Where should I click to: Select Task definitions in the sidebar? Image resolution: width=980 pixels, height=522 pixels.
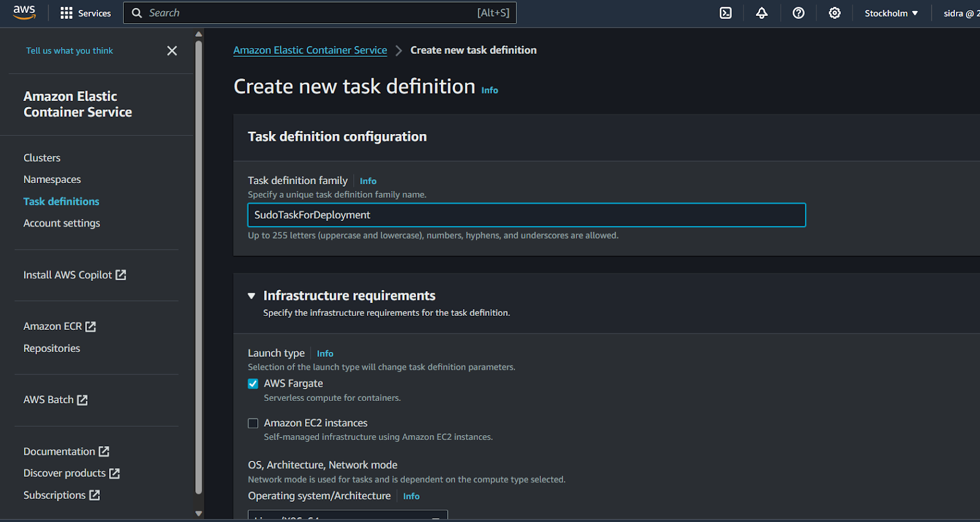[61, 201]
